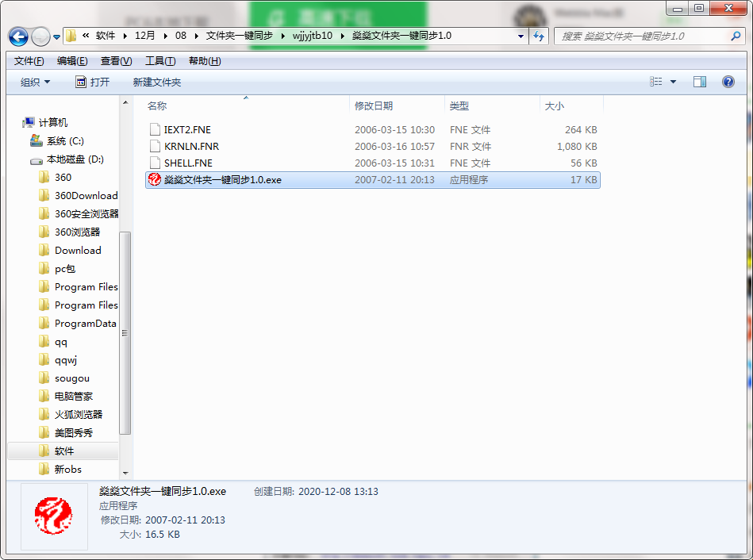Click the Help question-mark icon
Screen dimensions: 753x560
[x=728, y=81]
